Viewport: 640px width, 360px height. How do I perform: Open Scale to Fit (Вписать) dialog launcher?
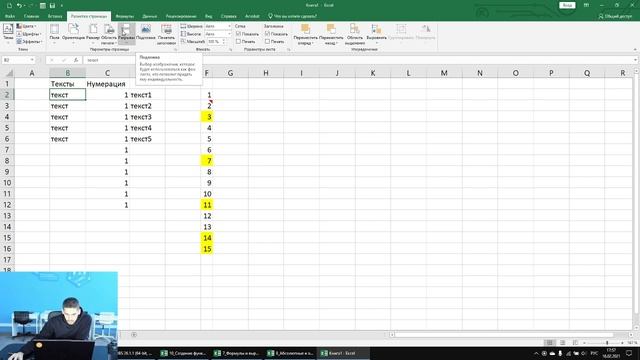pyautogui.click(x=231, y=50)
